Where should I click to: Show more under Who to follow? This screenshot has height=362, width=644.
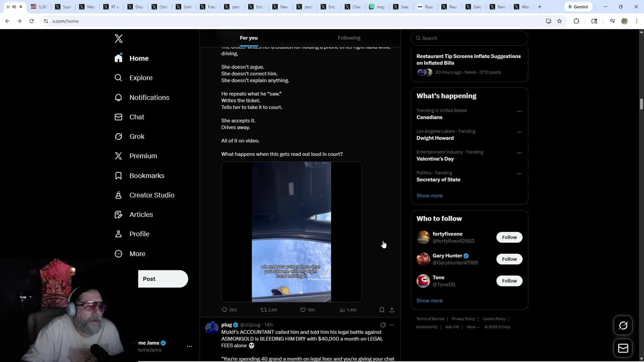429,301
